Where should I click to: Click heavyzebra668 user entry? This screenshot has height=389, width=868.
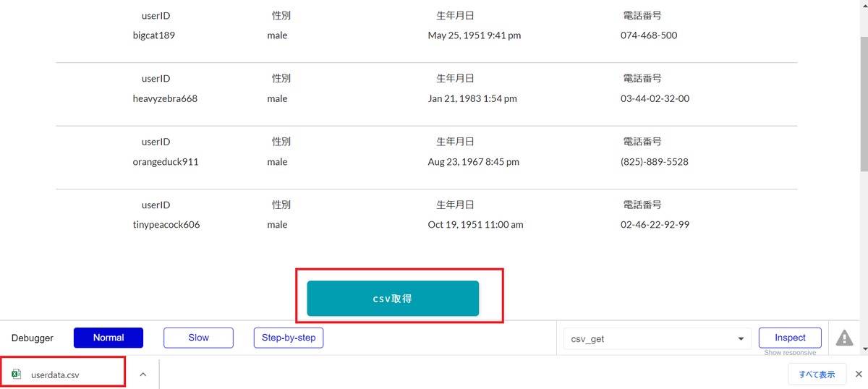(165, 98)
